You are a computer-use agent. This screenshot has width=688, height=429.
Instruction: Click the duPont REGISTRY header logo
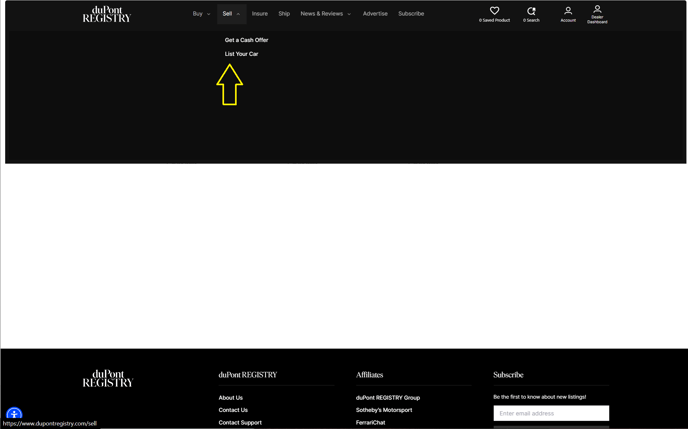point(107,14)
